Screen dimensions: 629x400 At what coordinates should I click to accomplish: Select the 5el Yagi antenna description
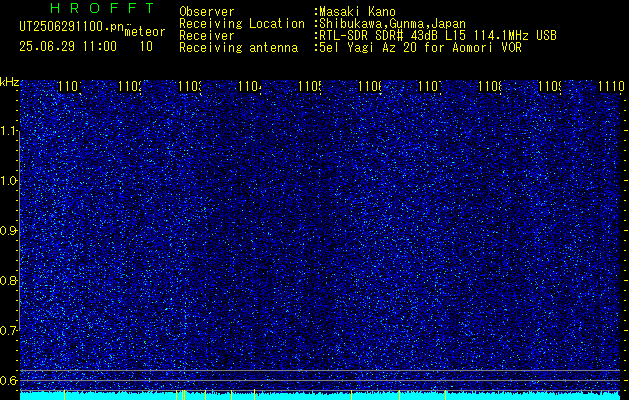(x=418, y=48)
